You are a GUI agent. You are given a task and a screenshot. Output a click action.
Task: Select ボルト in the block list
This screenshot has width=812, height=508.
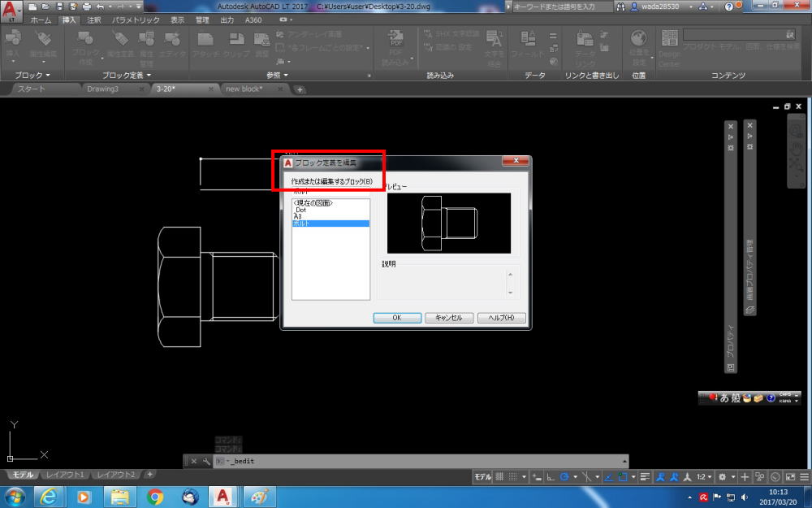point(330,224)
